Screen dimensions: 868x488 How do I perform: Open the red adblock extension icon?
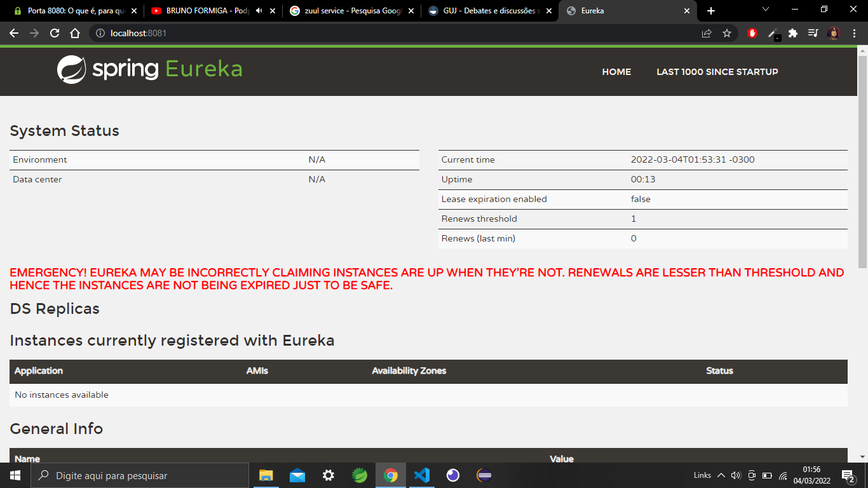(752, 33)
